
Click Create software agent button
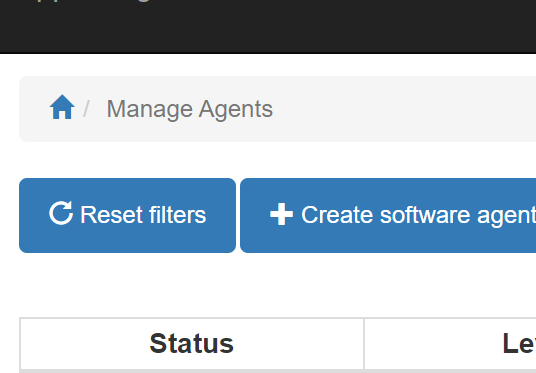388,215
